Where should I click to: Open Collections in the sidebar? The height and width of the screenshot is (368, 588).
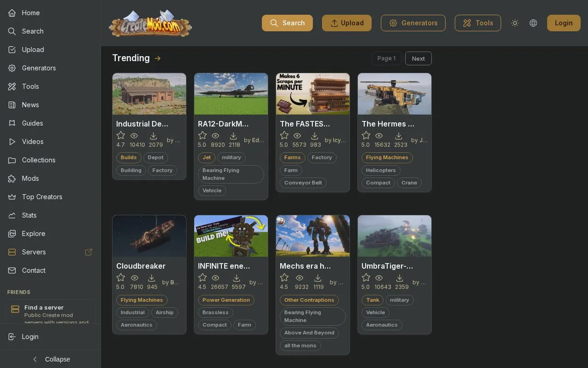coord(50,160)
